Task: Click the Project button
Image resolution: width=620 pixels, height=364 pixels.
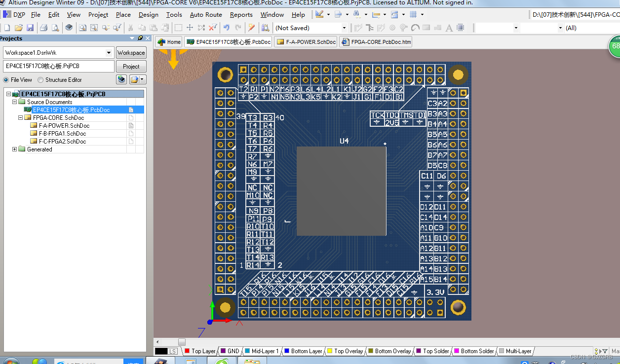Action: (131, 66)
